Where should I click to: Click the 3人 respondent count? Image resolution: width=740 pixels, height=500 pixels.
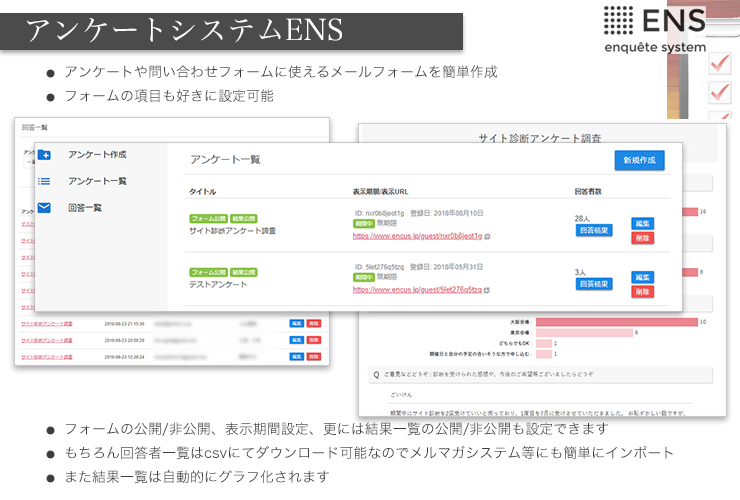[x=580, y=272]
